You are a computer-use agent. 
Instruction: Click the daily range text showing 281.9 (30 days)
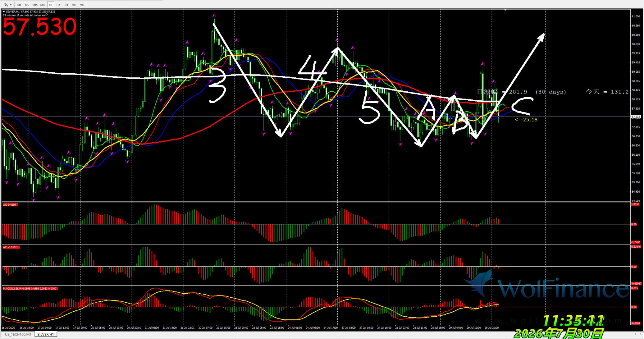coord(522,92)
